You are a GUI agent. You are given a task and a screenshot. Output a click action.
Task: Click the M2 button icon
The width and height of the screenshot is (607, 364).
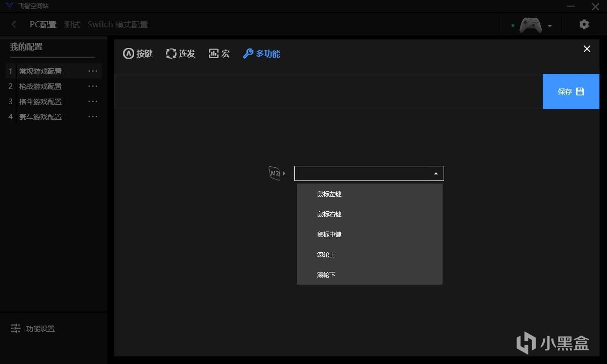[275, 173]
